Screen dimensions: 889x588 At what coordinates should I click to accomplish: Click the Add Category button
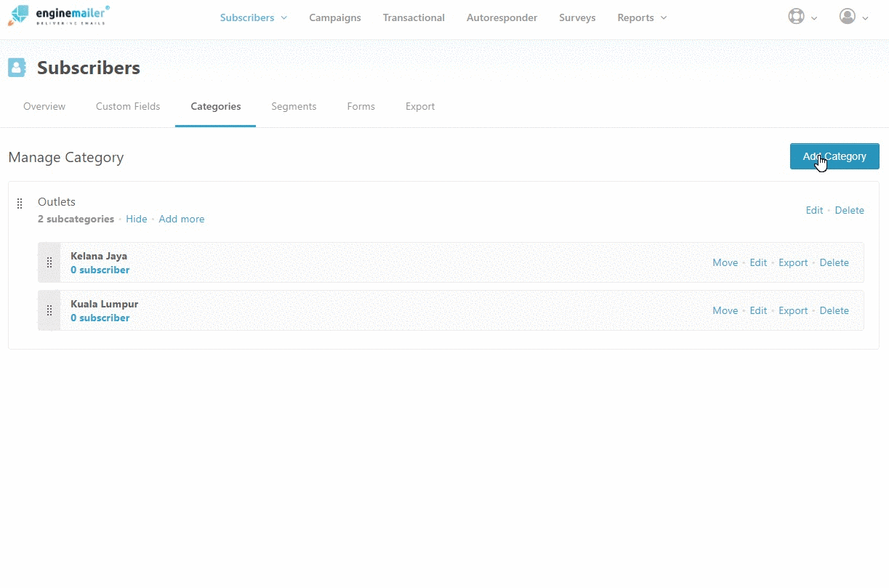click(834, 156)
